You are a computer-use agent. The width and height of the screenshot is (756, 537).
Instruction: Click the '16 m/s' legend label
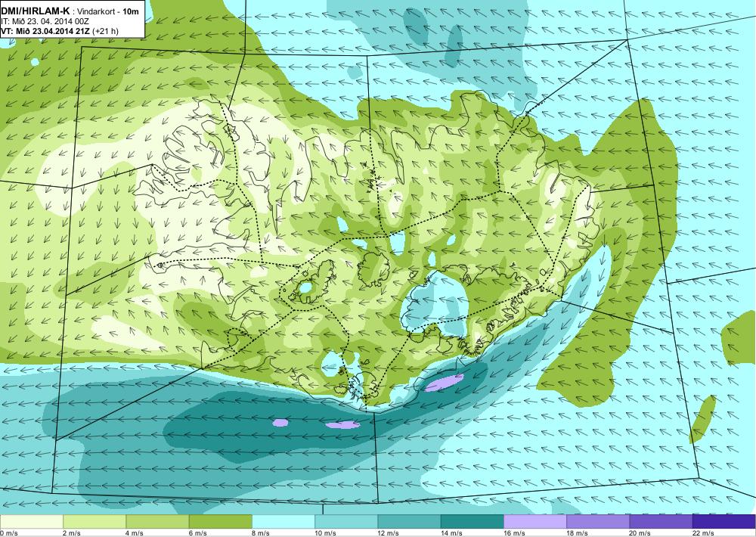[x=514, y=533]
